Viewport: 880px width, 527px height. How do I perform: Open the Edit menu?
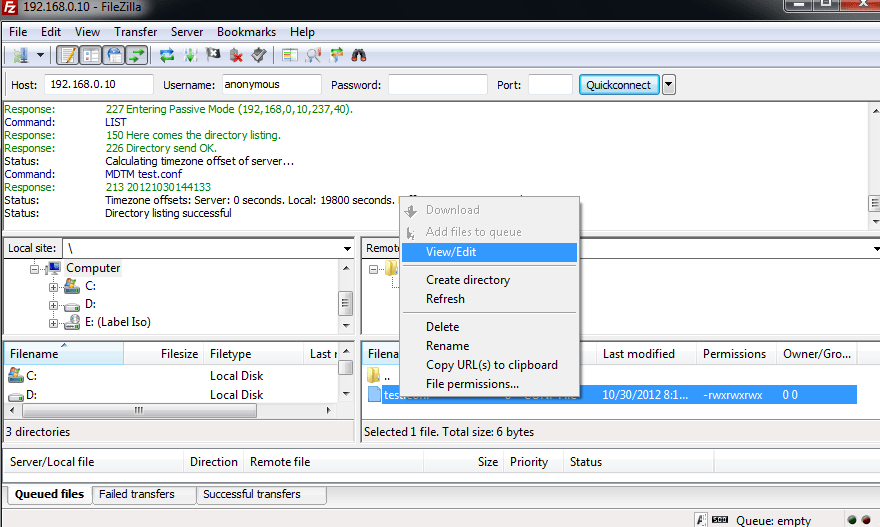click(51, 32)
